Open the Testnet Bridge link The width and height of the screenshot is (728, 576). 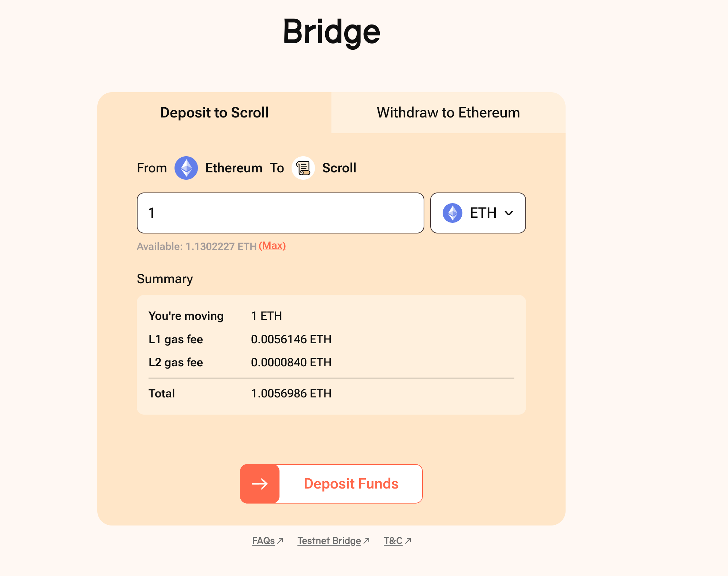[x=329, y=541]
